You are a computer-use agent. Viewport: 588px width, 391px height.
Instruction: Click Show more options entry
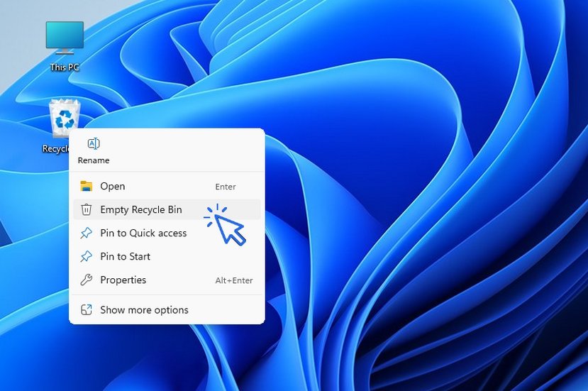click(x=167, y=310)
